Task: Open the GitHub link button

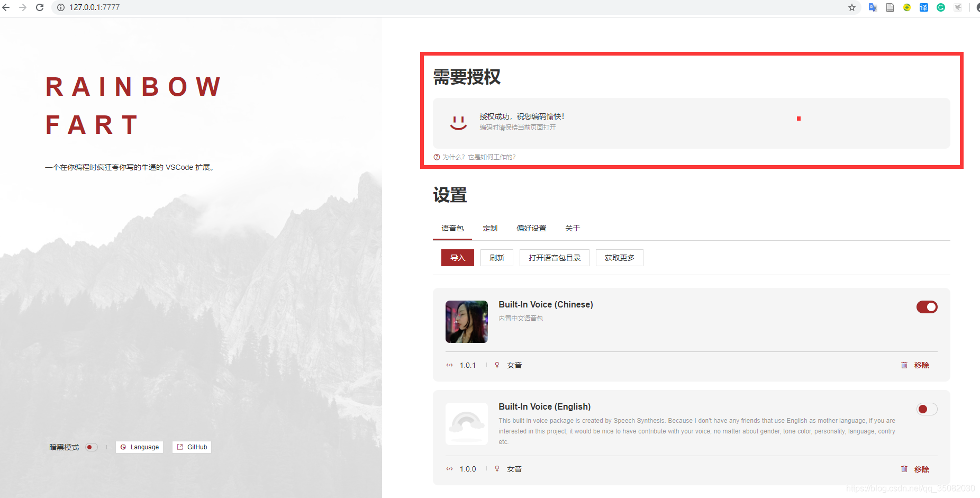Action: click(x=192, y=447)
